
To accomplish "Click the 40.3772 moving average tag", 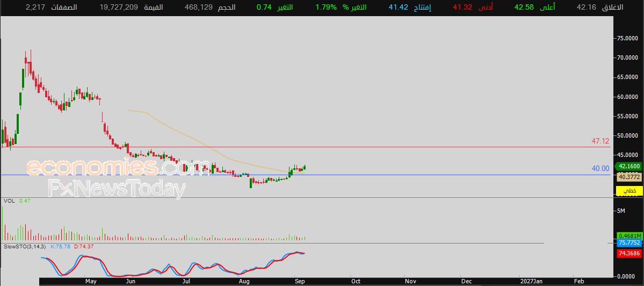I will (629, 177).
